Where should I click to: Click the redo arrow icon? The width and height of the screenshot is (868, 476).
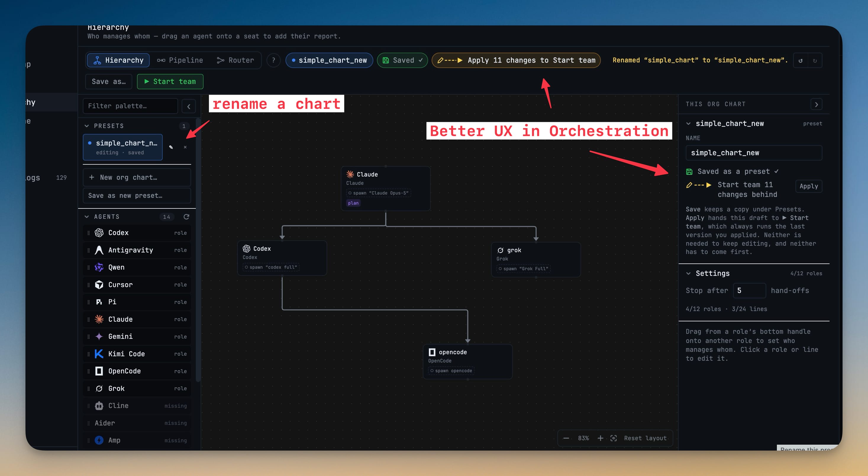(x=815, y=61)
